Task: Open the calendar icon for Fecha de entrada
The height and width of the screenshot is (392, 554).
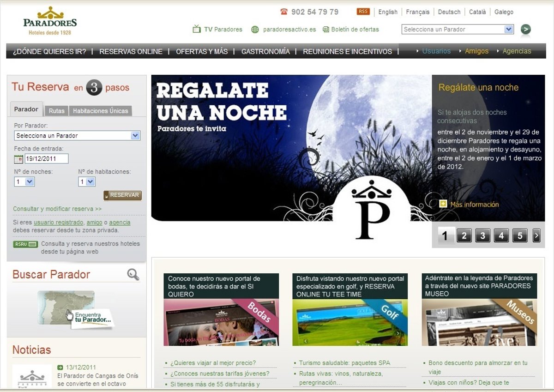Action: [x=18, y=159]
